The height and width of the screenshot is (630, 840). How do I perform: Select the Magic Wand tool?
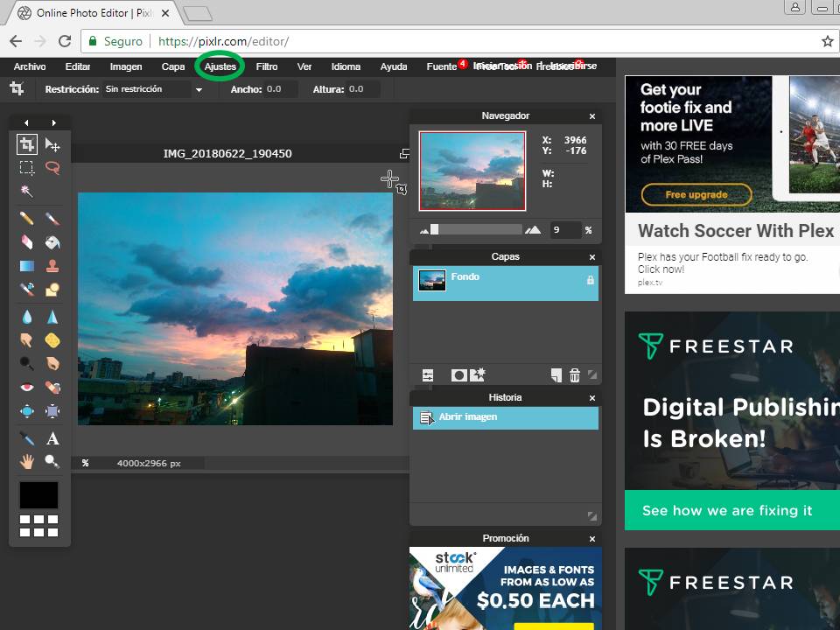tap(27, 192)
